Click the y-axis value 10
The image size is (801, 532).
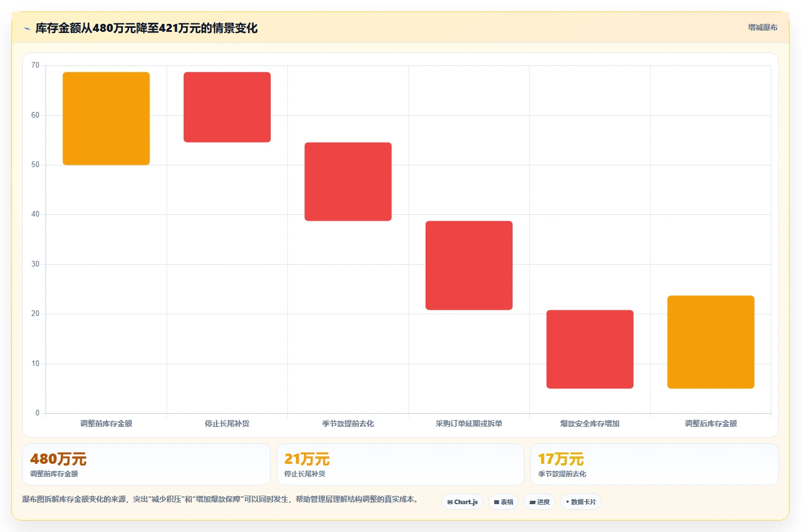tap(35, 364)
